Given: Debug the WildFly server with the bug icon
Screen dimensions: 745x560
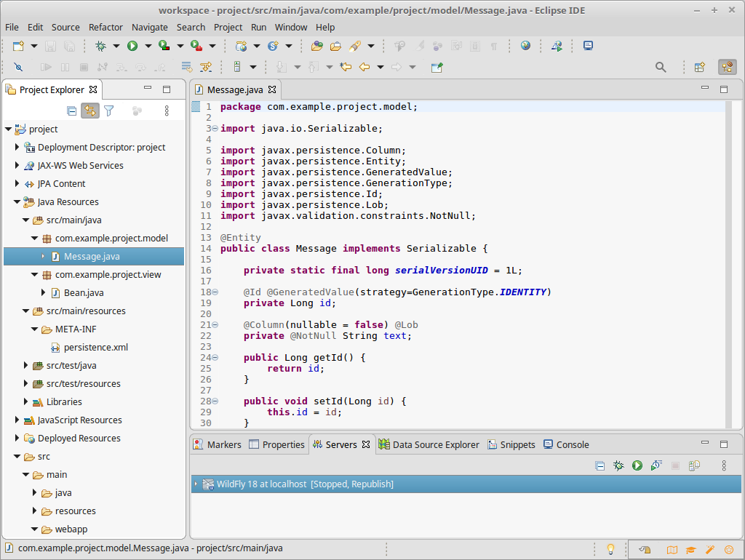Looking at the screenshot, I should point(618,465).
